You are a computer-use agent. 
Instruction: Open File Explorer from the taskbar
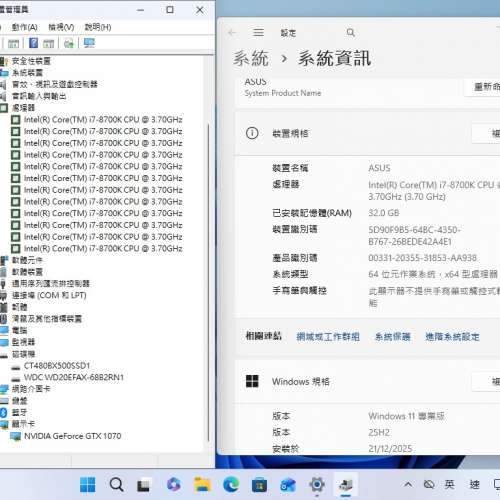pyautogui.click(x=202, y=485)
